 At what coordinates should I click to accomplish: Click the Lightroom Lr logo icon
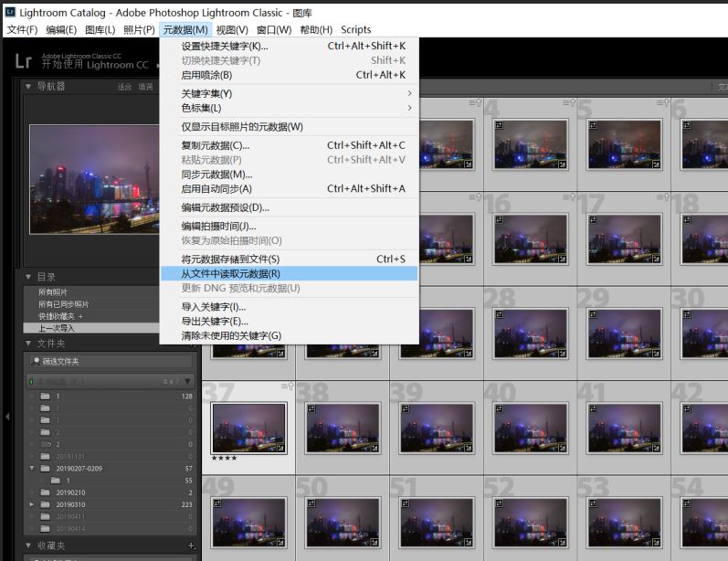pyautogui.click(x=24, y=60)
